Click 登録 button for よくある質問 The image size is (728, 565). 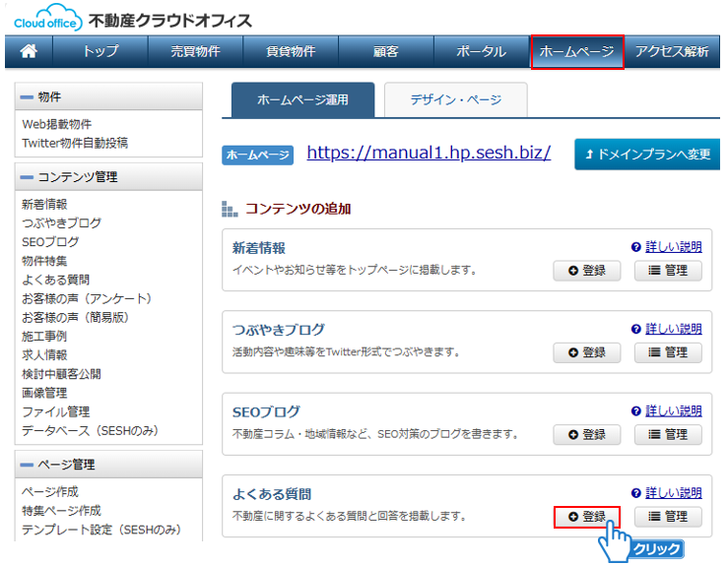[587, 517]
